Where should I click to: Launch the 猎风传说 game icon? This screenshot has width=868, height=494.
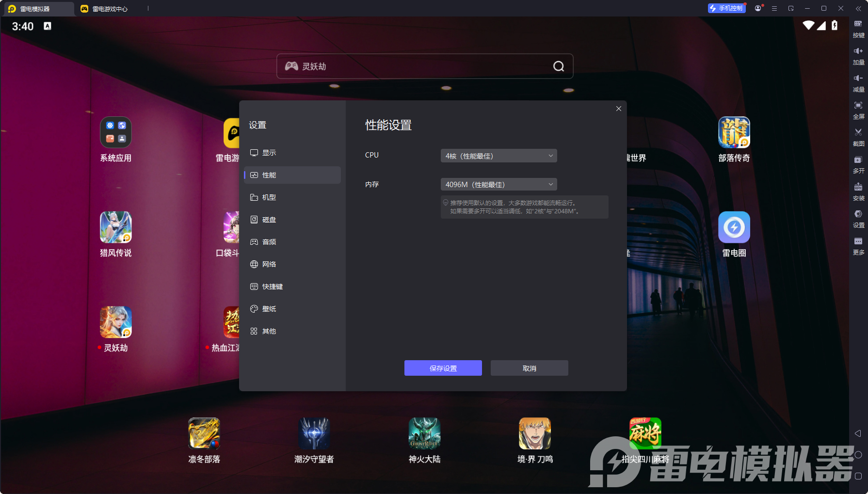tap(115, 227)
